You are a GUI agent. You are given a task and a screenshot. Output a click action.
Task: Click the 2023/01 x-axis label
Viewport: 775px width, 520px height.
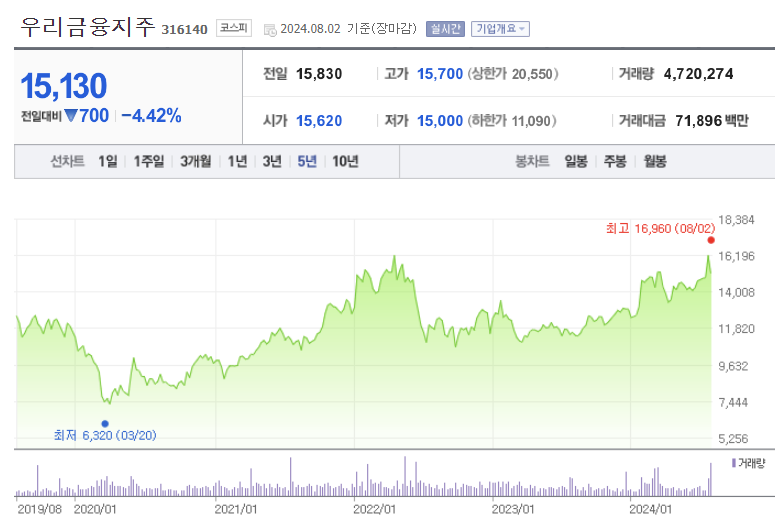pyautogui.click(x=513, y=509)
